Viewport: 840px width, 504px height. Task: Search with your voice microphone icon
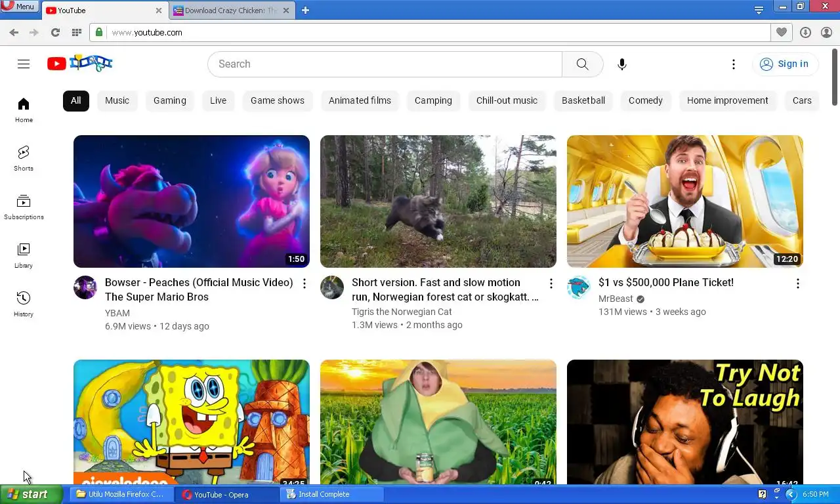tap(622, 64)
